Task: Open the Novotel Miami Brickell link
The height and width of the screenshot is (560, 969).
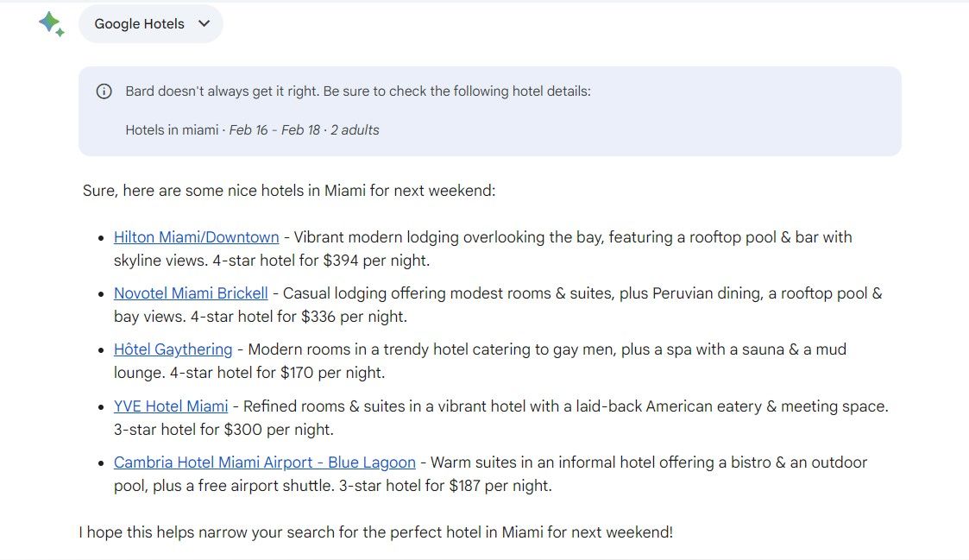Action: click(x=191, y=293)
